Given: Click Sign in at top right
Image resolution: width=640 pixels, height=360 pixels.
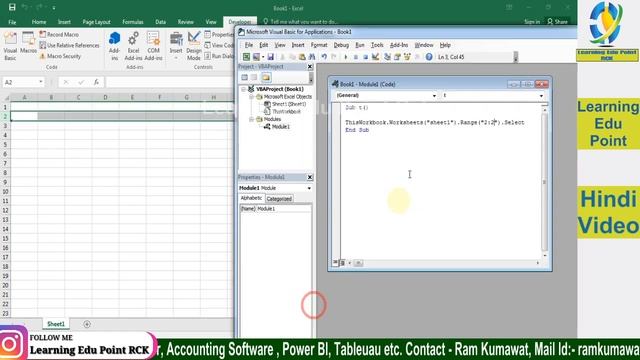Looking at the screenshot, I should (532, 22).
